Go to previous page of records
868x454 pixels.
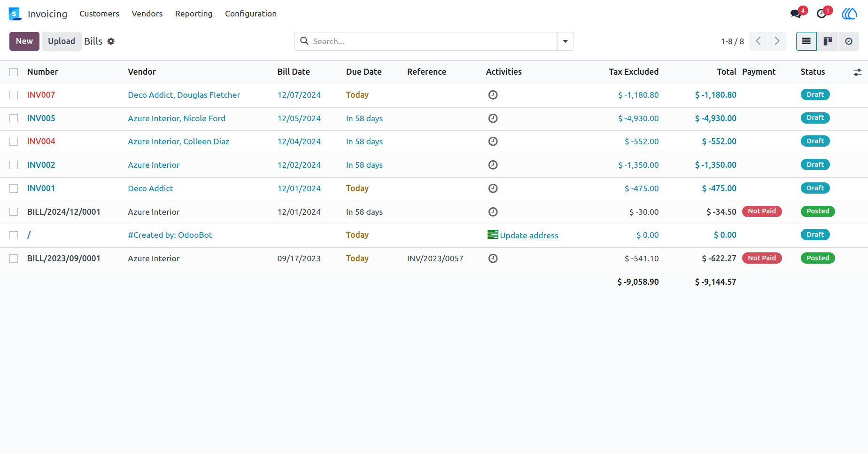point(758,41)
